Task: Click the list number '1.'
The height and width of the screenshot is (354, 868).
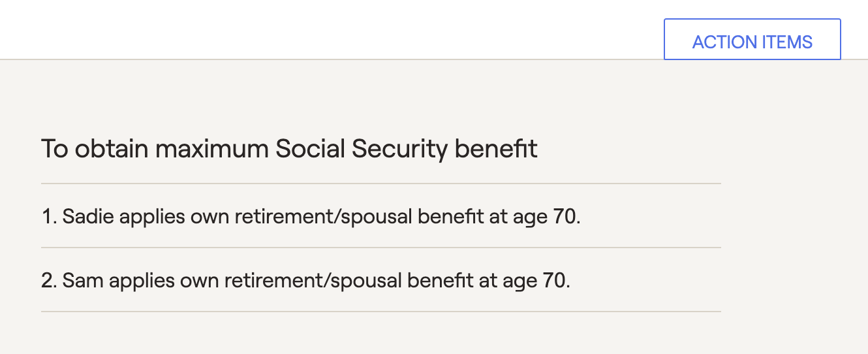Action: click(x=50, y=216)
